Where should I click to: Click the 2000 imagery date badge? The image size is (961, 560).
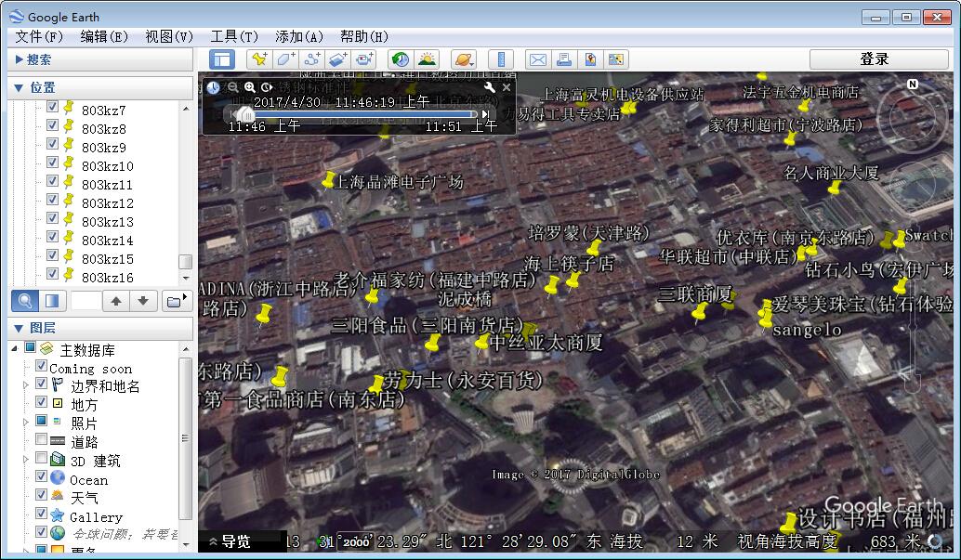pos(355,541)
